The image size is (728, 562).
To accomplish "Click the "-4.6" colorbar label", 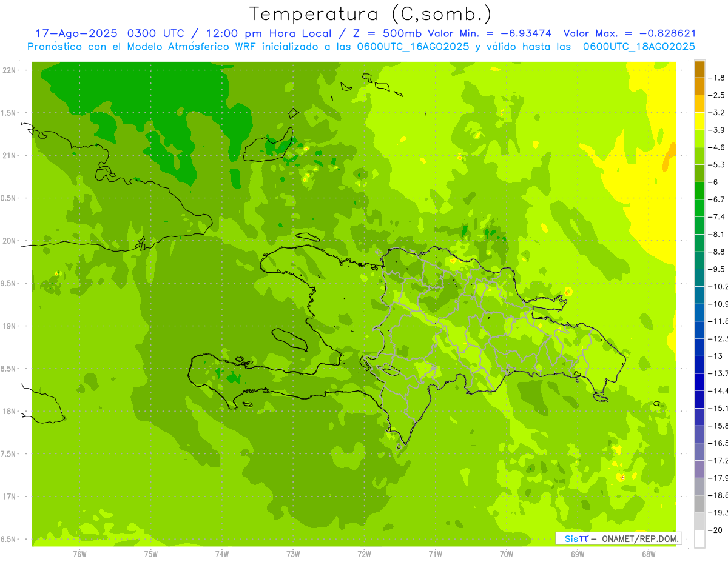I will 718,147.
